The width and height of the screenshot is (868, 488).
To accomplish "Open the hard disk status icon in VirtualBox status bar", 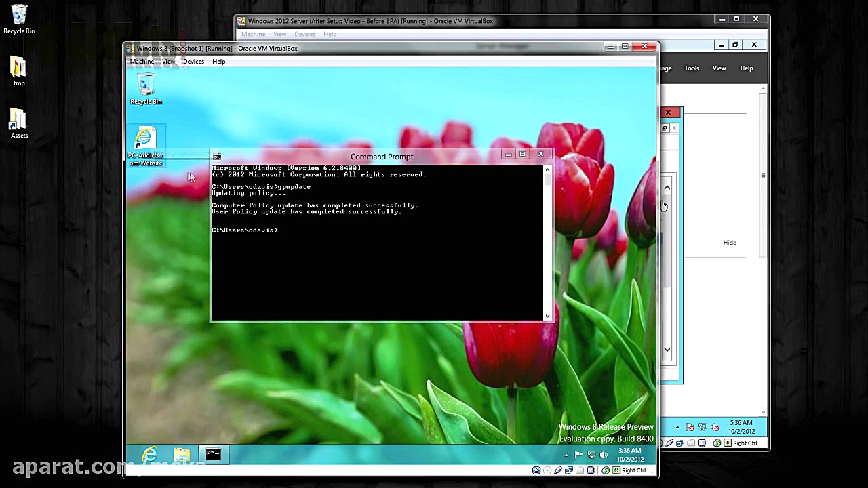I will [536, 470].
